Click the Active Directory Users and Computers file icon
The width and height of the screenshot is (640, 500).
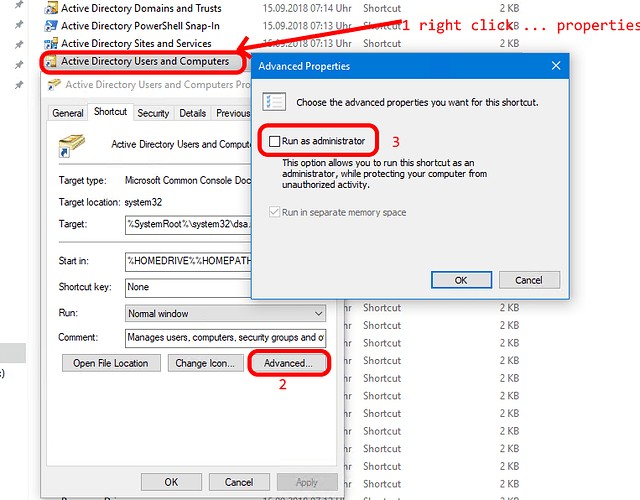click(51, 62)
